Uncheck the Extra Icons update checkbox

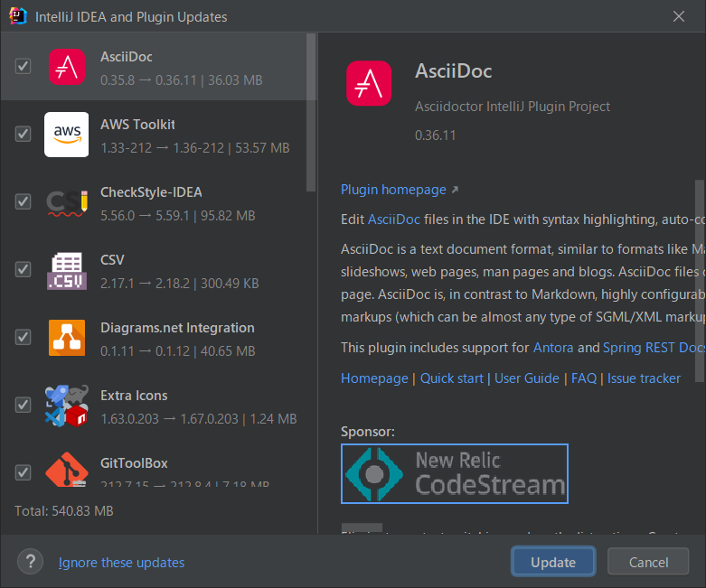pos(23,405)
